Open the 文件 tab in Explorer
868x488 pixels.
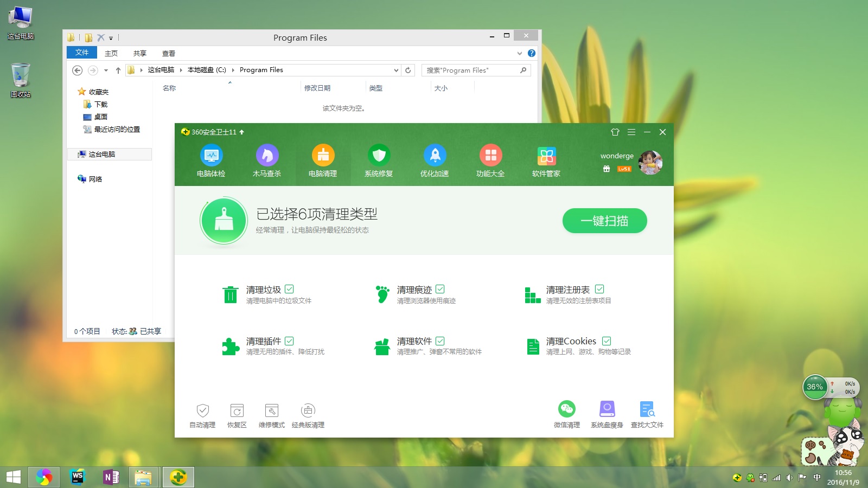coord(82,53)
